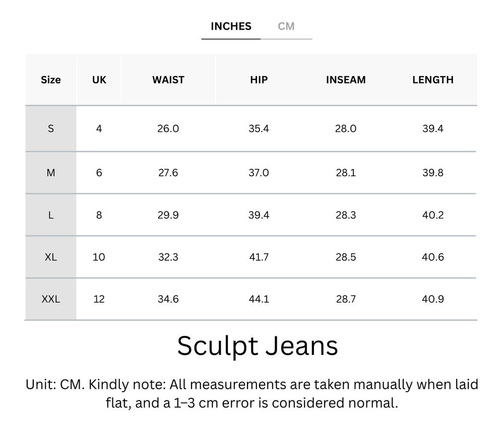Click the hip value 37.0 for size M
Image resolution: width=504 pixels, height=430 pixels.
[x=259, y=172]
